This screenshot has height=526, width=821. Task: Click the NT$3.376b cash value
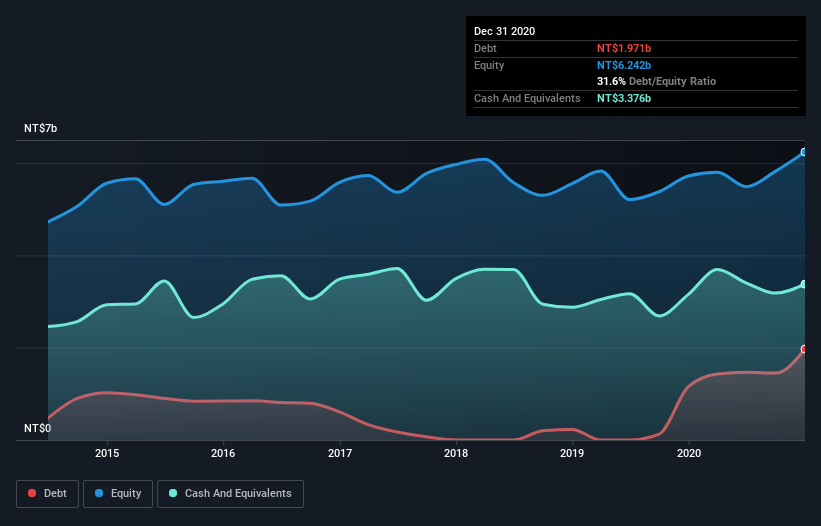pyautogui.click(x=624, y=98)
